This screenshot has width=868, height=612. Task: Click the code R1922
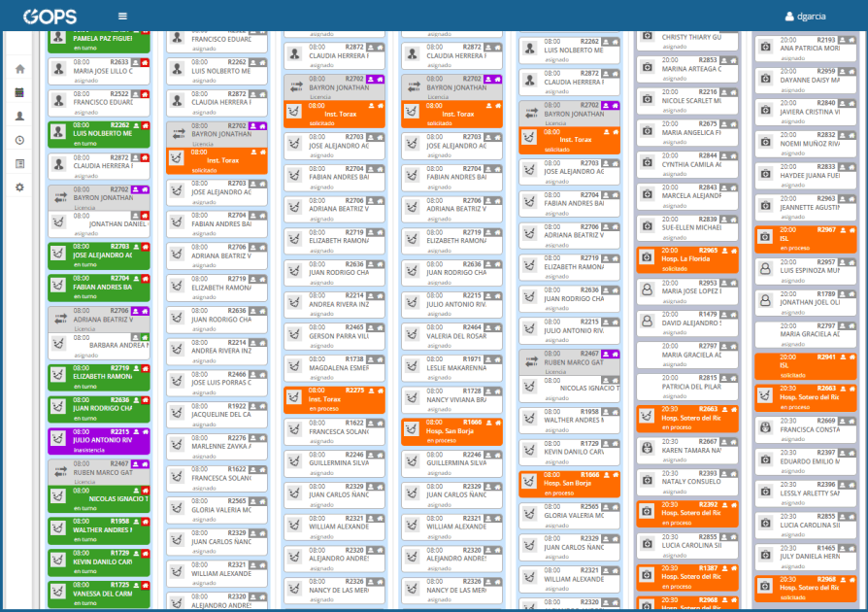tap(237, 406)
